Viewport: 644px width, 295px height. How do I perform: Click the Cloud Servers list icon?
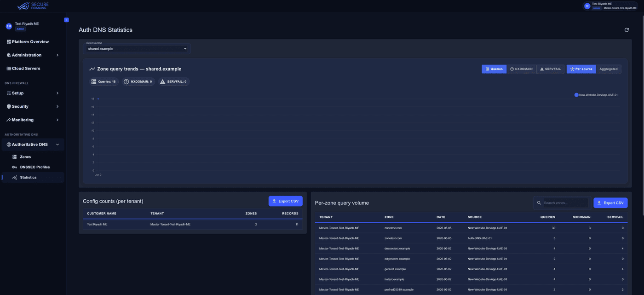9,69
